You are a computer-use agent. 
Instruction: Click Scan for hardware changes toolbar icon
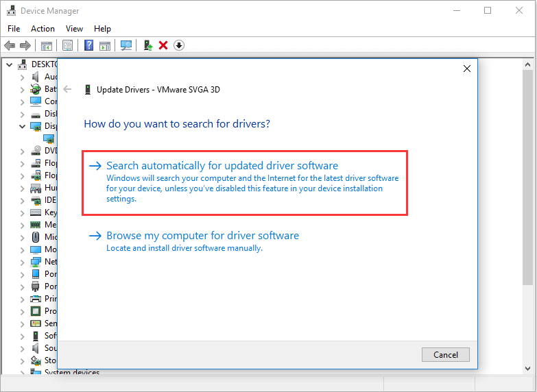[126, 45]
